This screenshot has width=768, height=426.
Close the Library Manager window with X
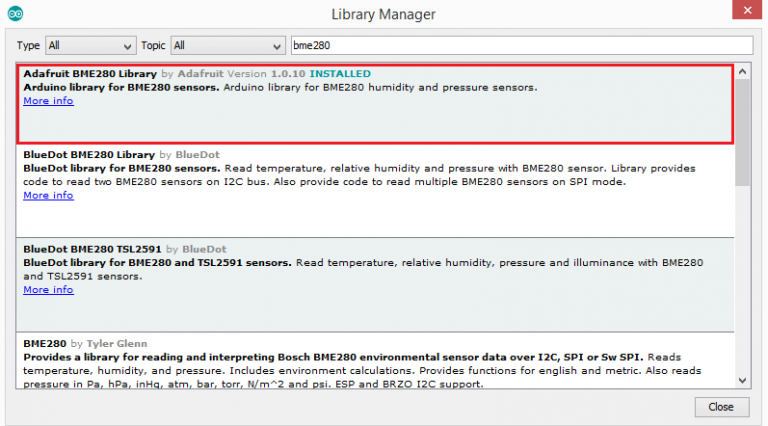(x=744, y=14)
